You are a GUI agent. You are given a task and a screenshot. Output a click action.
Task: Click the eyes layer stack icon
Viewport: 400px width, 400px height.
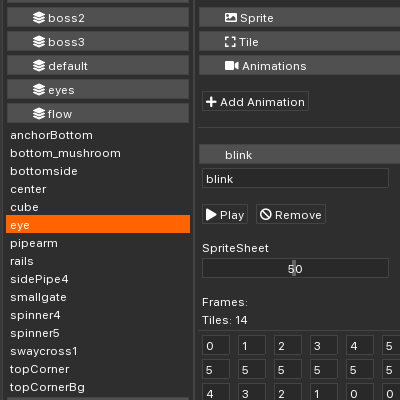point(39,90)
